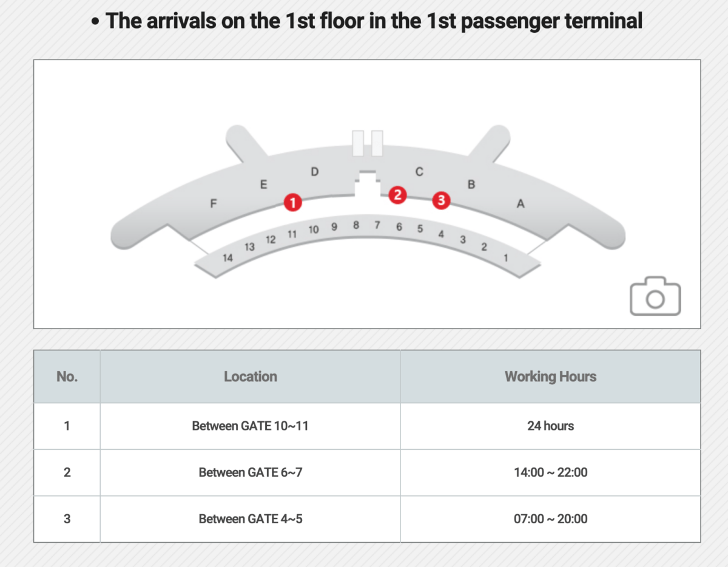
Task: Click gate number 1 on the map
Action: tap(506, 258)
